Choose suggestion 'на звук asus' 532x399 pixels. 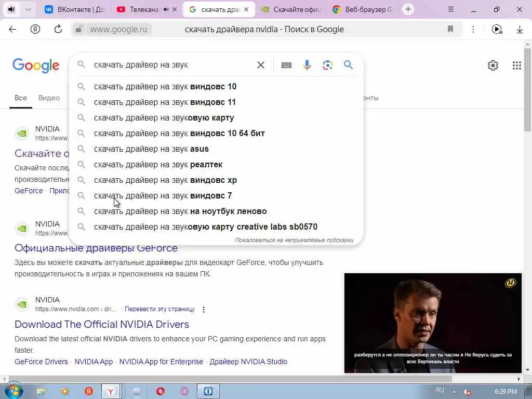pos(216,149)
